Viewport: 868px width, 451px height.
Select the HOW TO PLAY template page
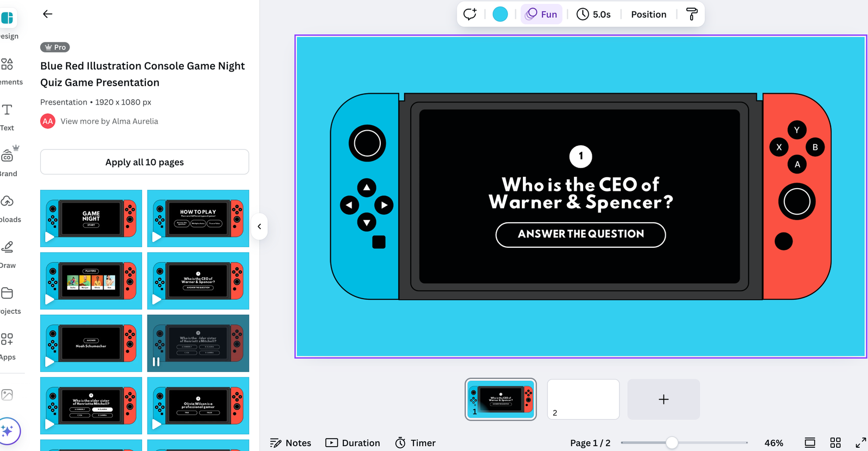[x=198, y=218]
